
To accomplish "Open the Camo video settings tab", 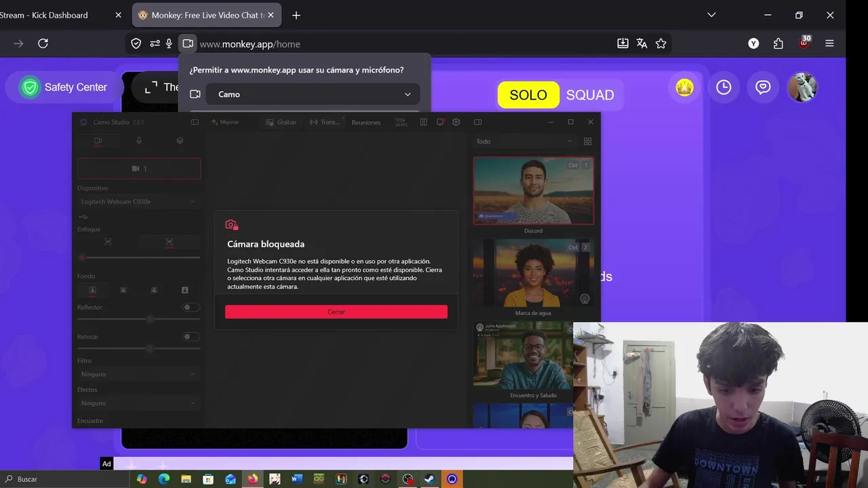I will (98, 141).
